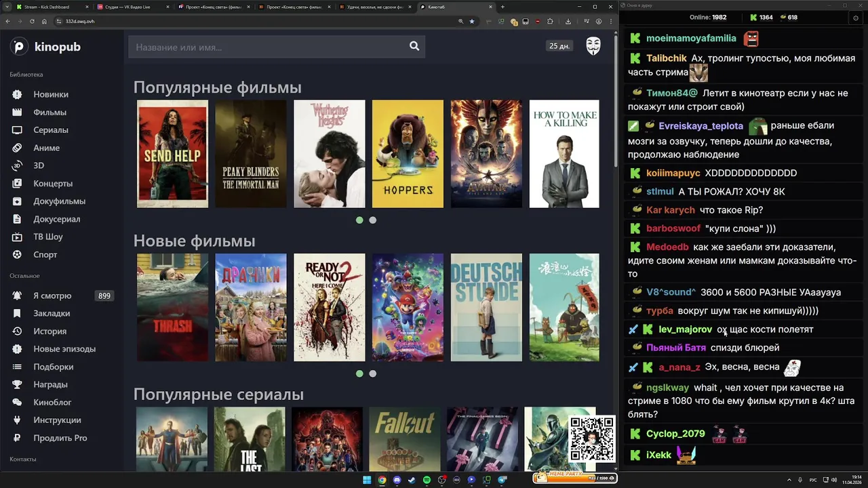868x488 pixels.
Task: Open Steam from the taskbar
Action: [x=412, y=480]
